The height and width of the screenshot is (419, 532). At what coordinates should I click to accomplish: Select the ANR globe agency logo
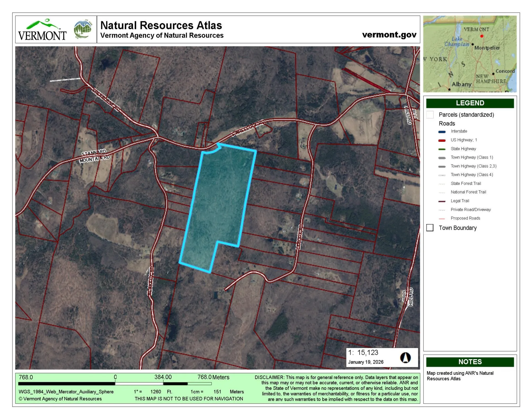[x=82, y=29]
